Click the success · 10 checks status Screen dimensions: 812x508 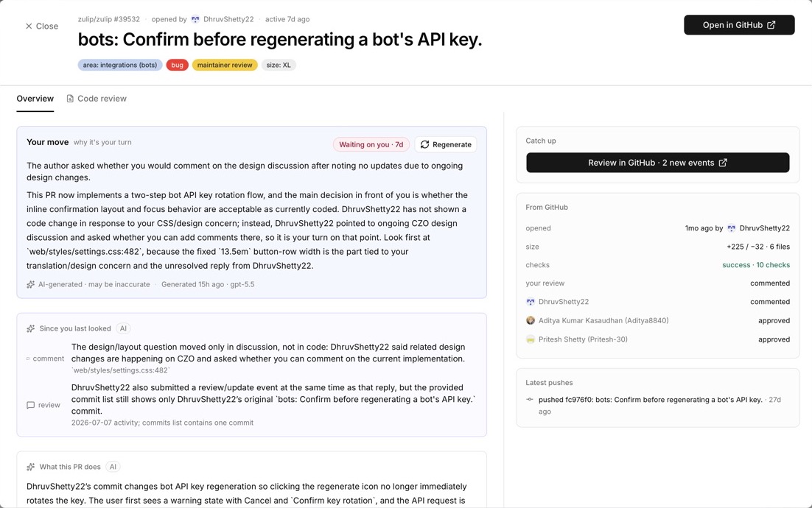(x=756, y=265)
